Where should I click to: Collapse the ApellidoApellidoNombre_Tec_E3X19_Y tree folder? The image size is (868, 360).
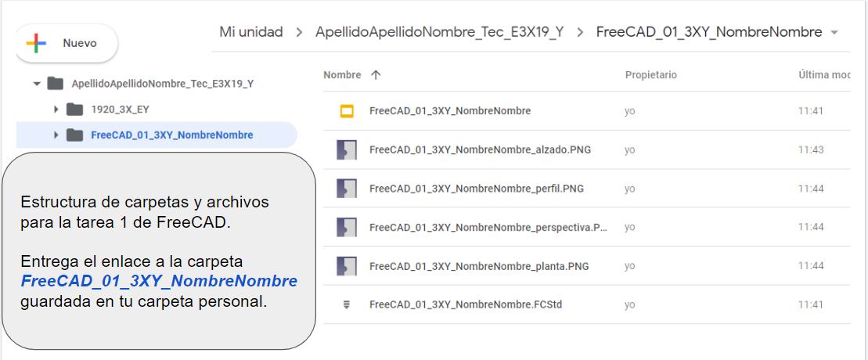(x=37, y=83)
